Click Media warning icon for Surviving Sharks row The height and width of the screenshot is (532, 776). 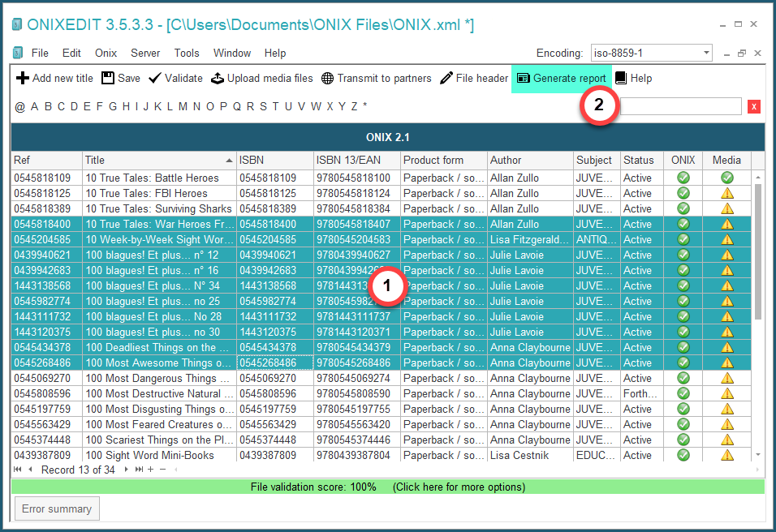point(727,208)
